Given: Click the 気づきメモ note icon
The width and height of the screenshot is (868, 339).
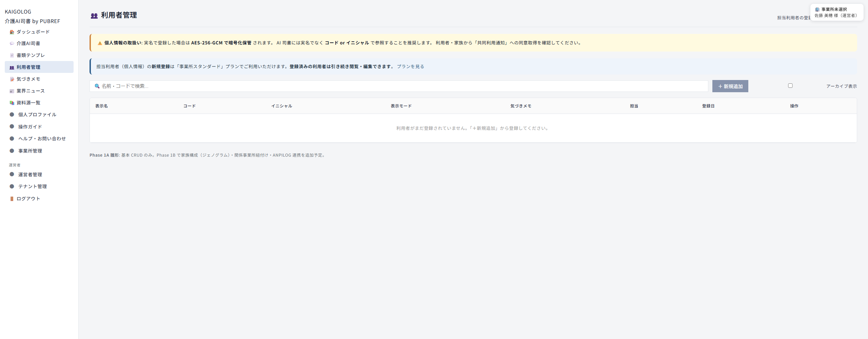Looking at the screenshot, I should pyautogui.click(x=12, y=79).
